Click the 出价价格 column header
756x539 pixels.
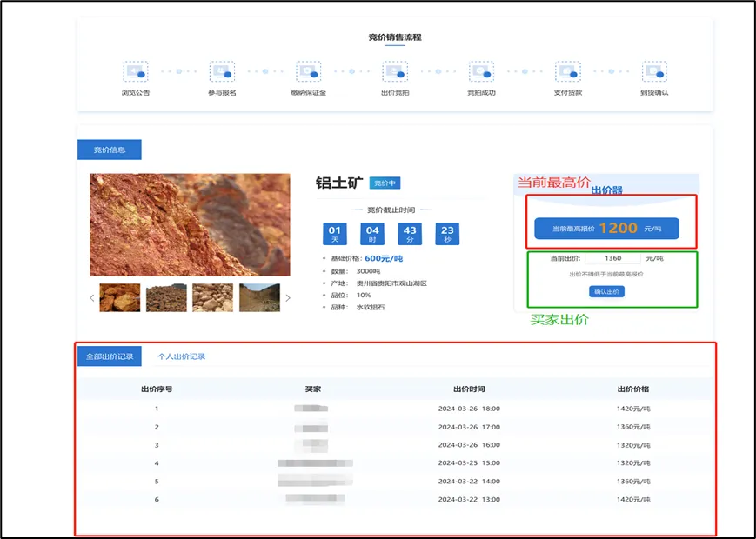[x=633, y=389]
